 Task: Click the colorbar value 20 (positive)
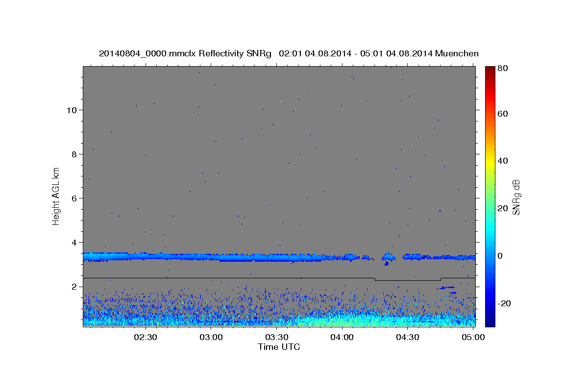(503, 208)
